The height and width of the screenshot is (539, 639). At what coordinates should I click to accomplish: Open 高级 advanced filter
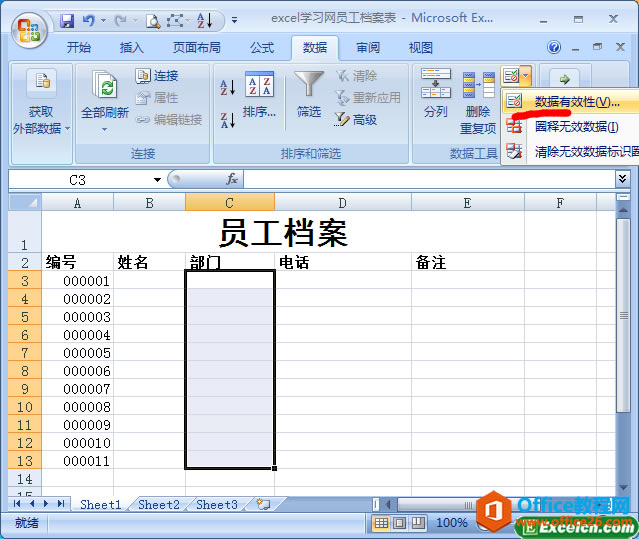pyautogui.click(x=356, y=120)
